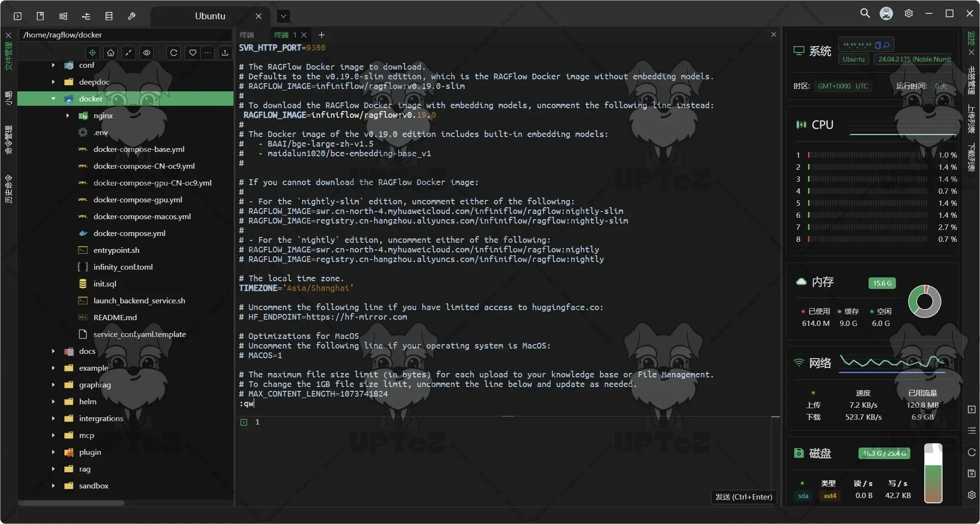The height and width of the screenshot is (524, 980).
Task: Collapse the docker folder
Action: 53,99
